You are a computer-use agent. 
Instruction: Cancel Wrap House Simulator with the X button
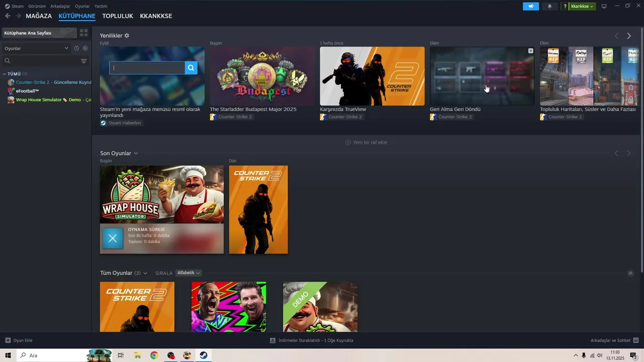coord(113,238)
